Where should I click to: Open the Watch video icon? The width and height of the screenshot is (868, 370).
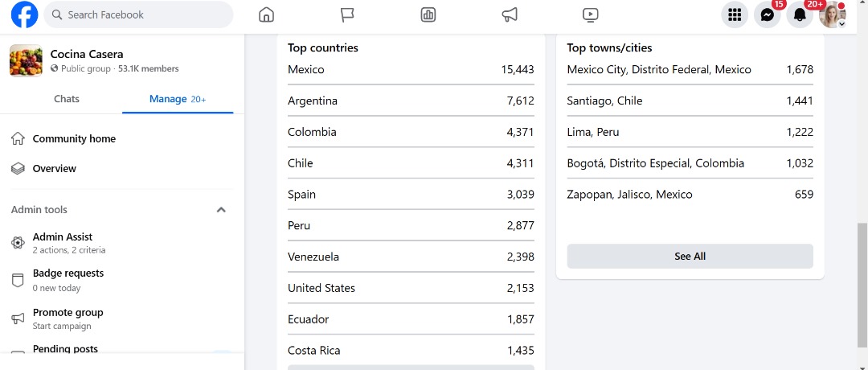[590, 14]
